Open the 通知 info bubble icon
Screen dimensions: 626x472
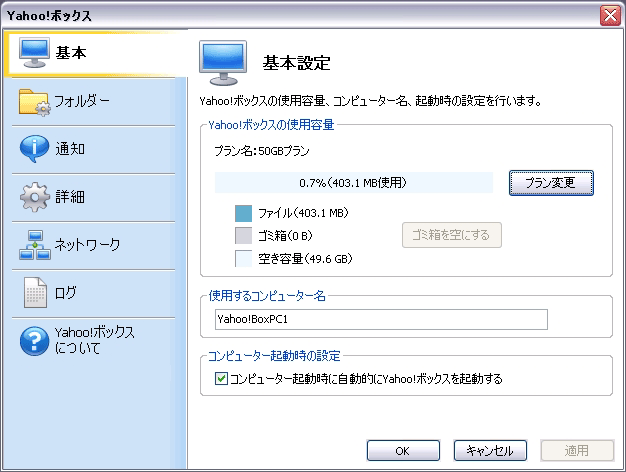click(34, 149)
